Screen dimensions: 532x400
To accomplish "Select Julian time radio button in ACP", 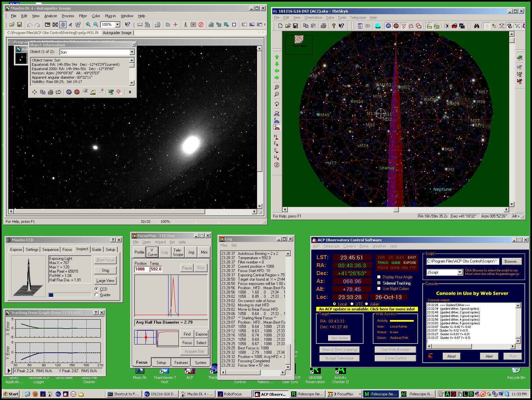I will [x=366, y=304].
